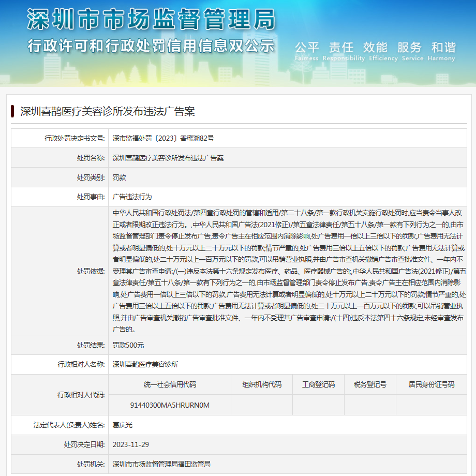This screenshot has height=476, width=476.
Task: Click the 税务登记号 column header
Action: tap(370, 384)
